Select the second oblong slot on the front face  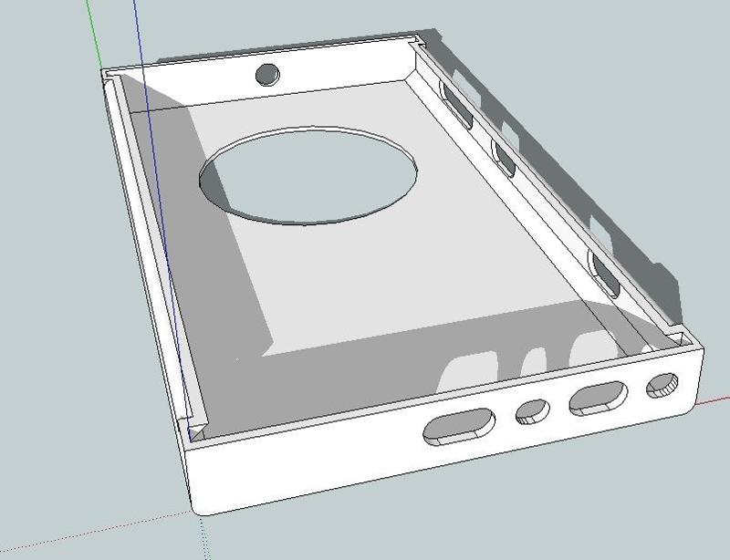click(598, 398)
